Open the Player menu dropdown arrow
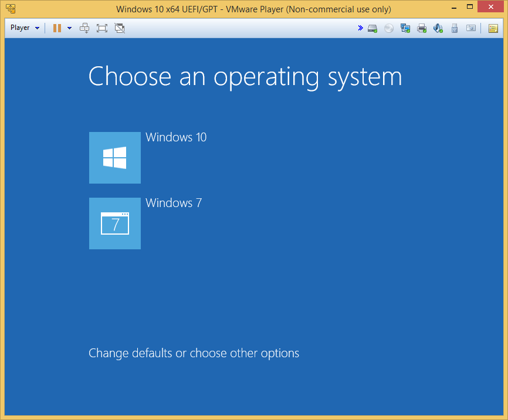The width and height of the screenshot is (508, 420). click(x=37, y=28)
